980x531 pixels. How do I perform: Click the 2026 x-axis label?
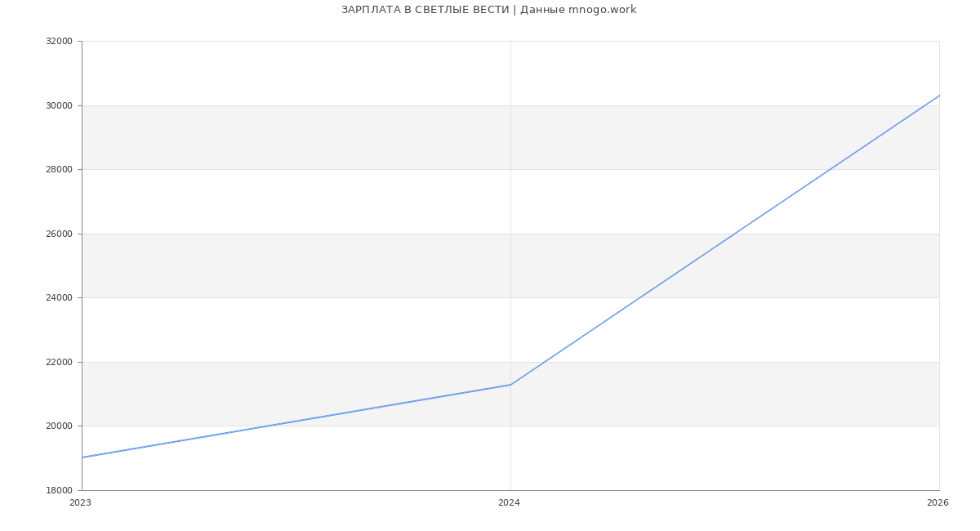(938, 503)
